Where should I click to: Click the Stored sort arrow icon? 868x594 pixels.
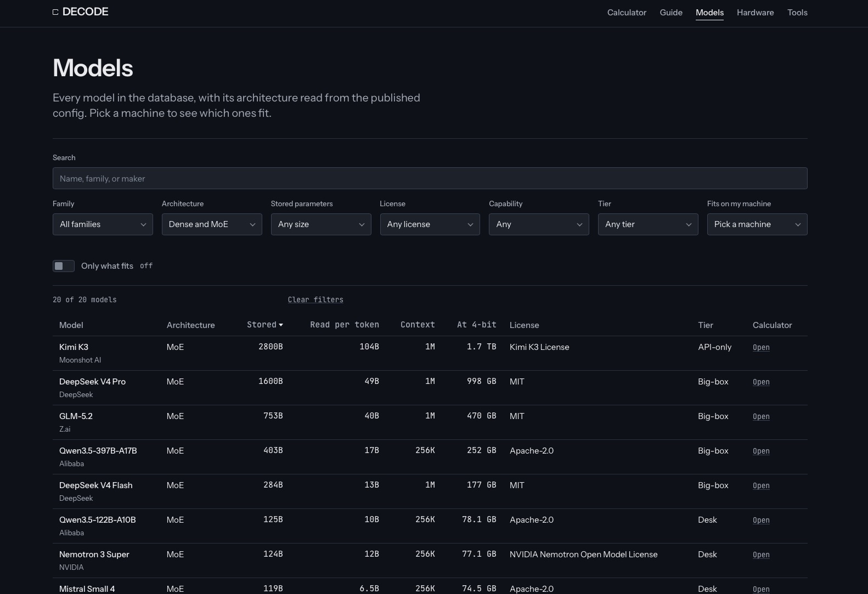tap(281, 325)
